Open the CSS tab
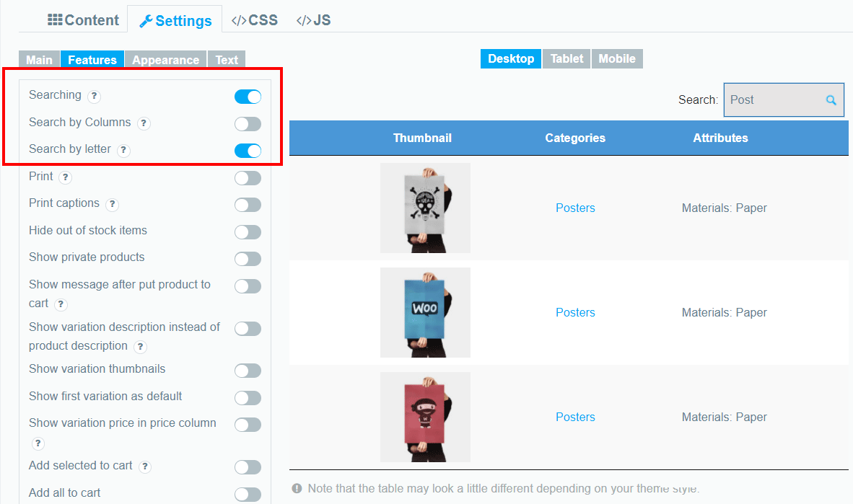 tap(255, 20)
